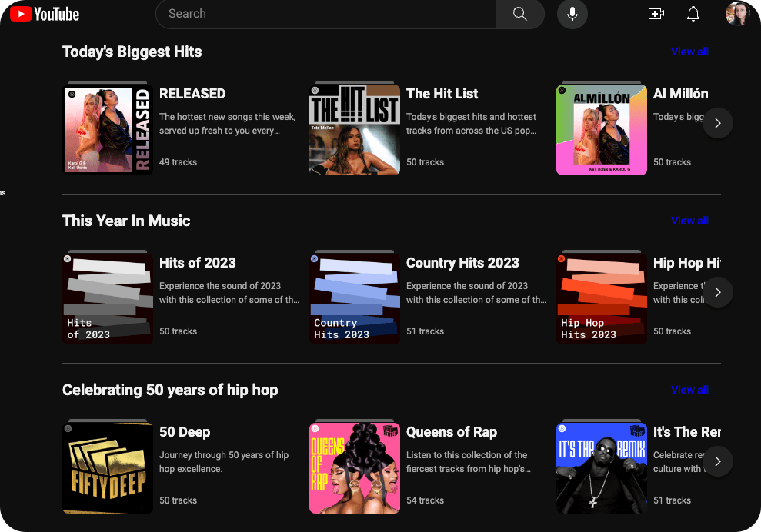This screenshot has height=532, width=761.
Task: View all Today's Biggest Hits
Action: [689, 52]
